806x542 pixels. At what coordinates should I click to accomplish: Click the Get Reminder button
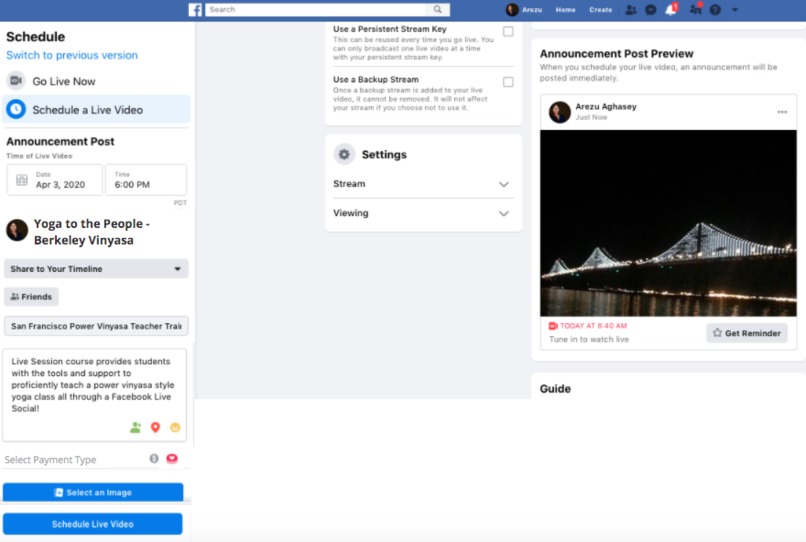(x=746, y=333)
